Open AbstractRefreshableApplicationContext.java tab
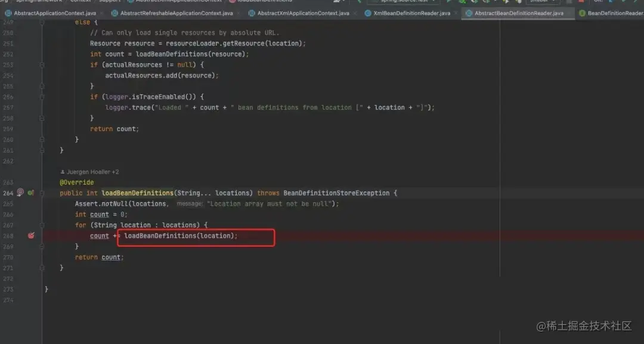 tap(176, 13)
